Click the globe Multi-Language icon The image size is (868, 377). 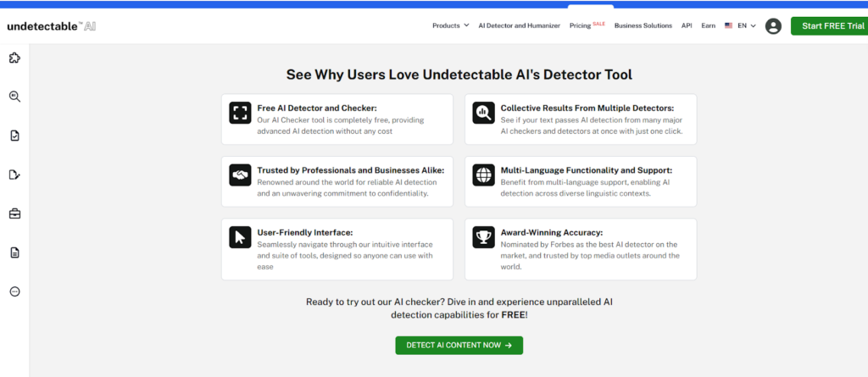tap(484, 175)
